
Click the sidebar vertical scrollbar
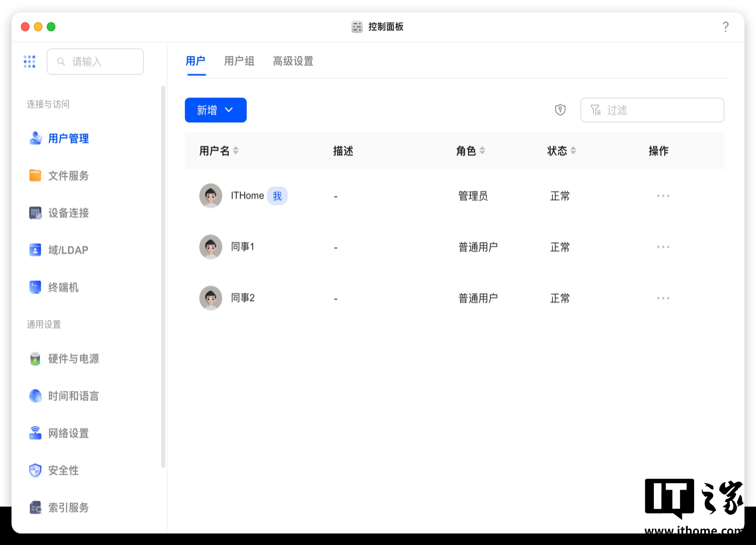[163, 277]
